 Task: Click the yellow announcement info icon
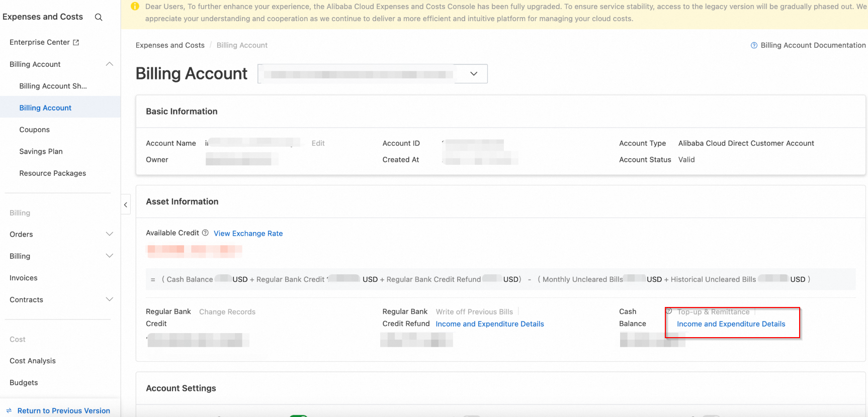click(135, 7)
